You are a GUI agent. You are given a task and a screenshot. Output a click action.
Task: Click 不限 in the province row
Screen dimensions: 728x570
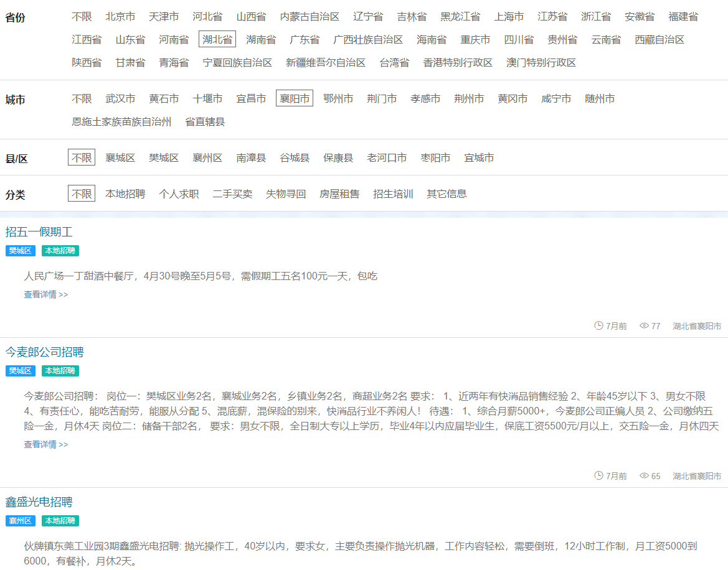[82, 17]
